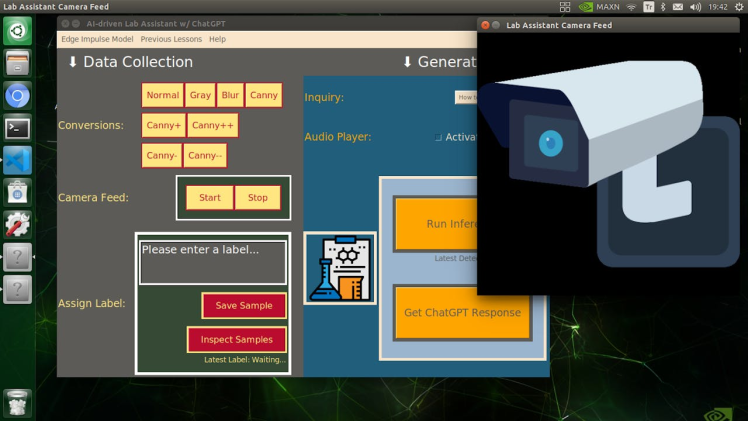Open the sound volume menu
This screenshot has width=748, height=421.
tap(695, 7)
